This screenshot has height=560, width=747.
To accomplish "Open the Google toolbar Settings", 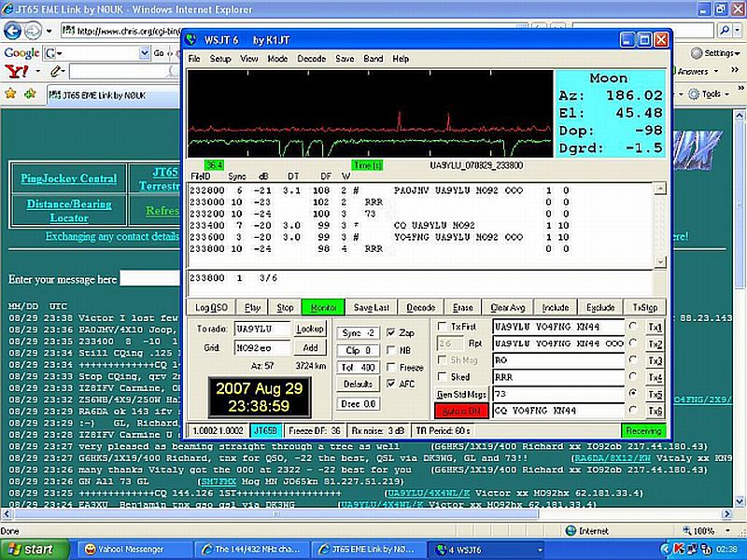I will [717, 53].
